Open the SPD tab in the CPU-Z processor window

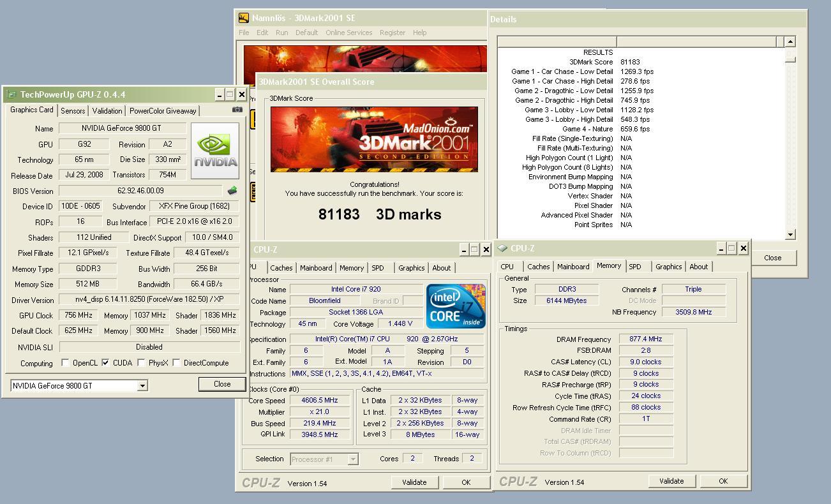pyautogui.click(x=378, y=268)
